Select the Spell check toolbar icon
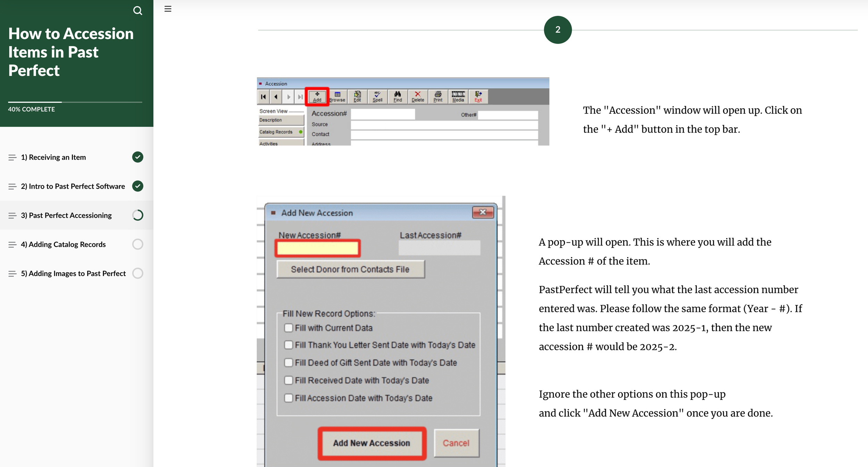 coord(377,97)
